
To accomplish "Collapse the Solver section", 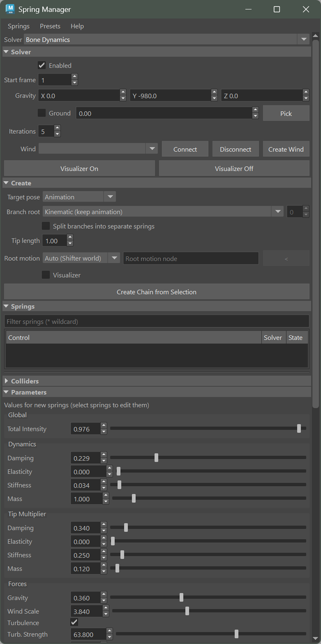I will [x=157, y=52].
